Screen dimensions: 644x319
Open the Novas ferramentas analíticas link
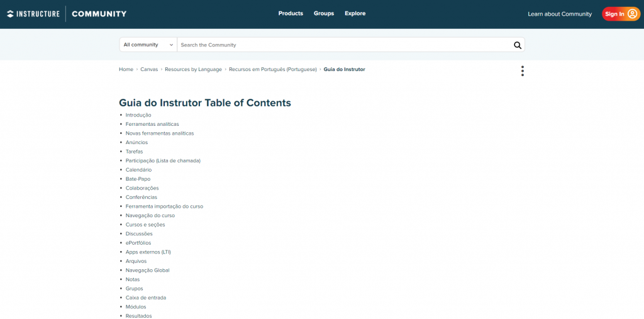(x=160, y=133)
